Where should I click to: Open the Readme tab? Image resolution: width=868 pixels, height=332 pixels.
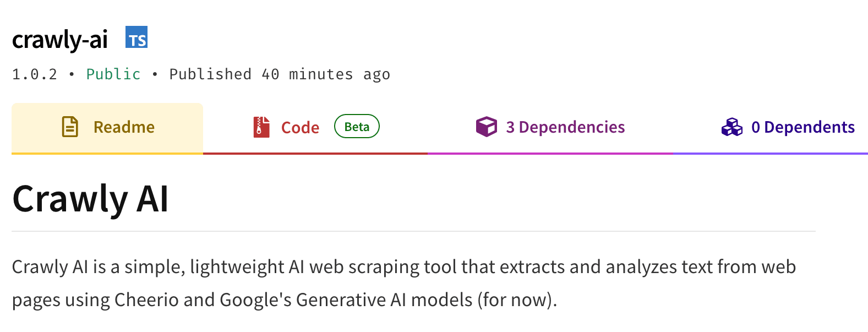tap(107, 128)
